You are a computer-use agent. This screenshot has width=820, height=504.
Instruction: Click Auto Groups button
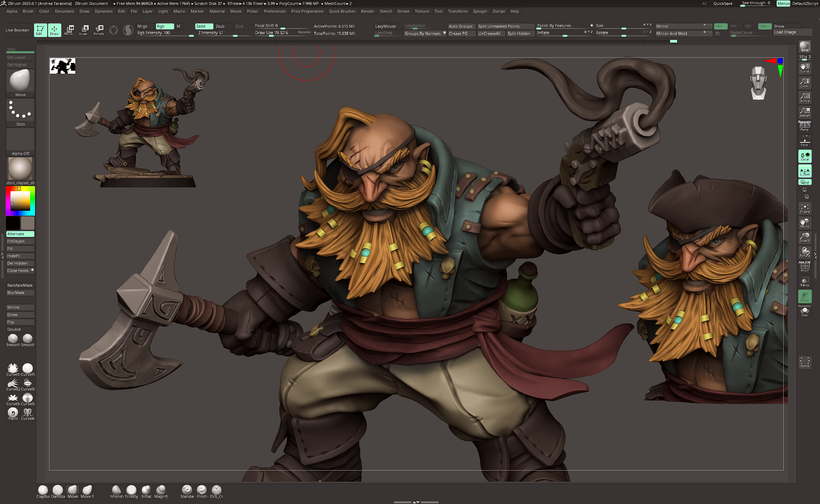(461, 26)
